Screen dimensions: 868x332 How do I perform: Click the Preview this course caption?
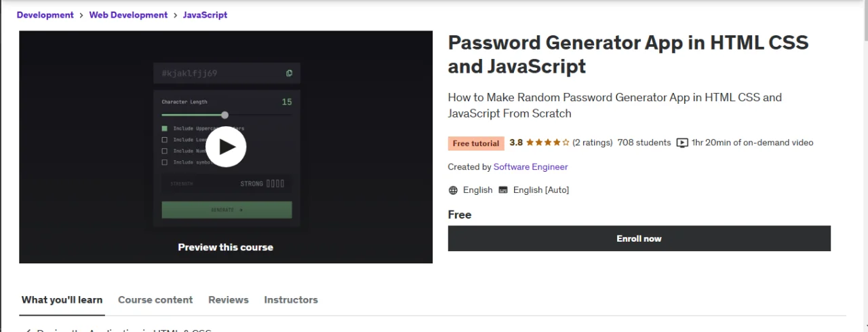click(x=226, y=247)
